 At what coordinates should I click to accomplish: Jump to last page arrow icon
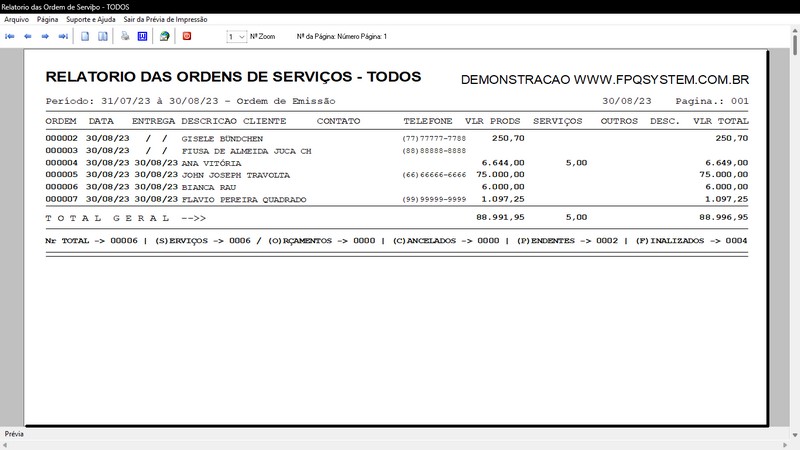coord(63,36)
